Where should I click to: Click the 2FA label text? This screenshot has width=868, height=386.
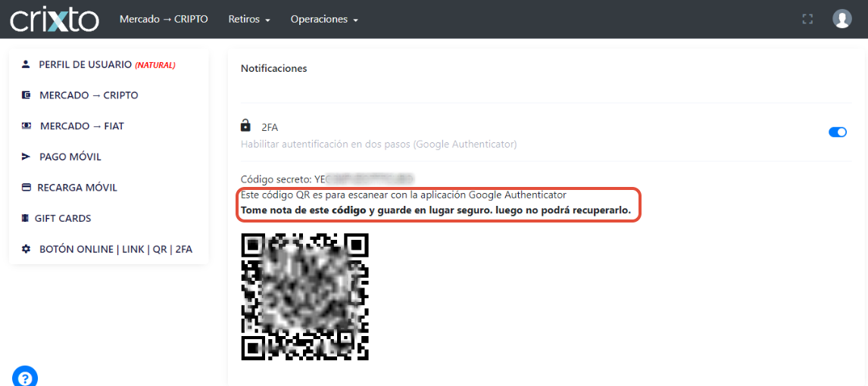270,128
